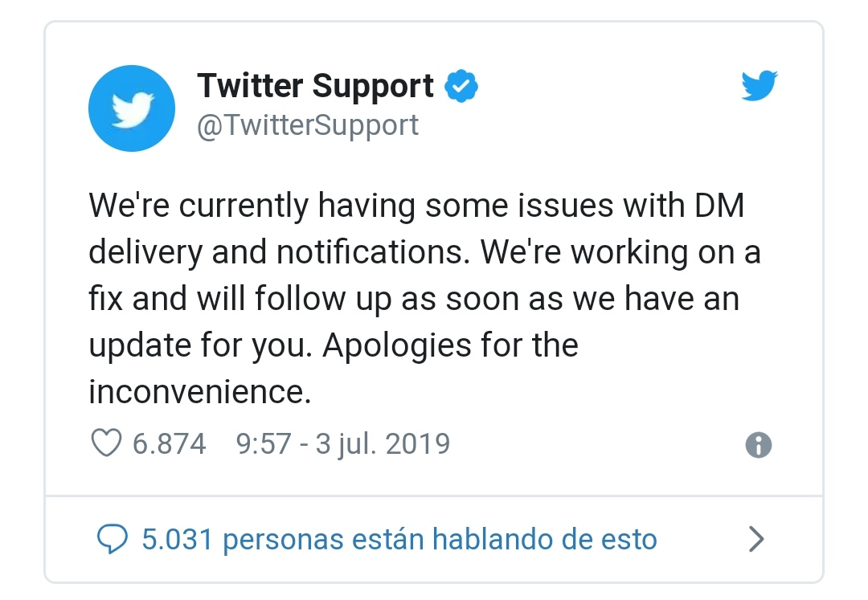Click the reply speech bubble icon
Screen dimensions: 868x600
[113, 539]
